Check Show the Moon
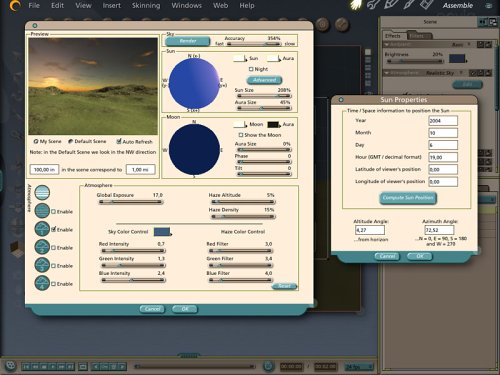500x375 pixels. (x=241, y=135)
